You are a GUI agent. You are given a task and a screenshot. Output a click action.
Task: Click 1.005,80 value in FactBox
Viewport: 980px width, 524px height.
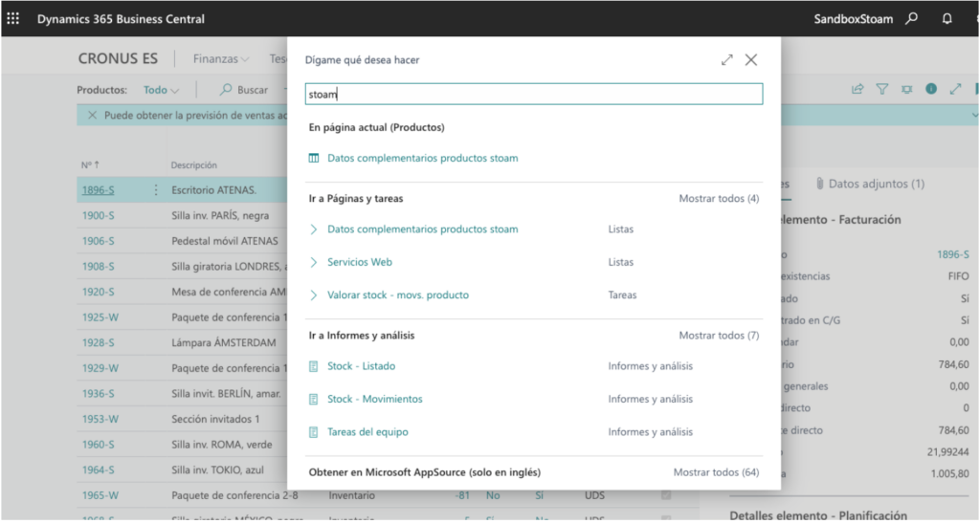[x=950, y=474]
